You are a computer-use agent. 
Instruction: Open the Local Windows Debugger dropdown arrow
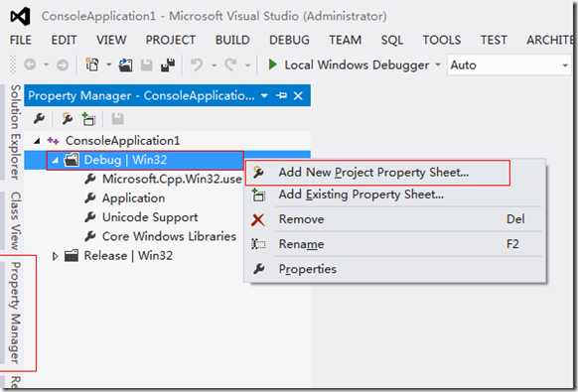point(438,65)
